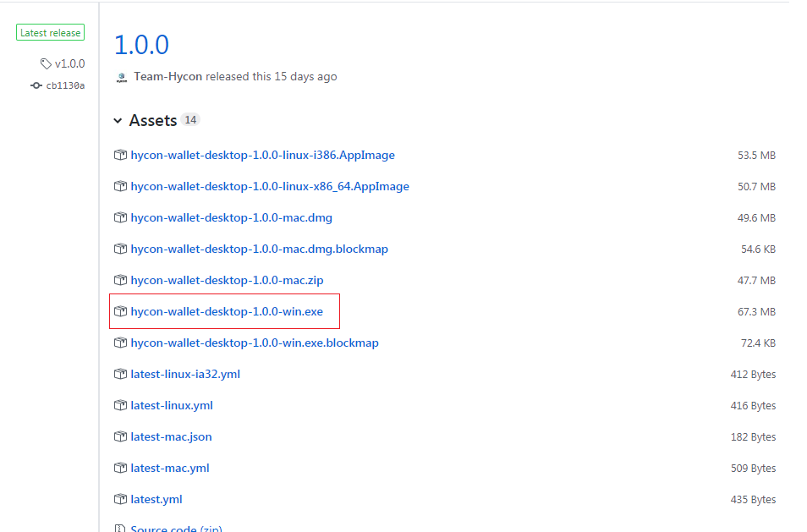Click the 50.7 MB size text
The width and height of the screenshot is (807, 532).
click(x=756, y=187)
